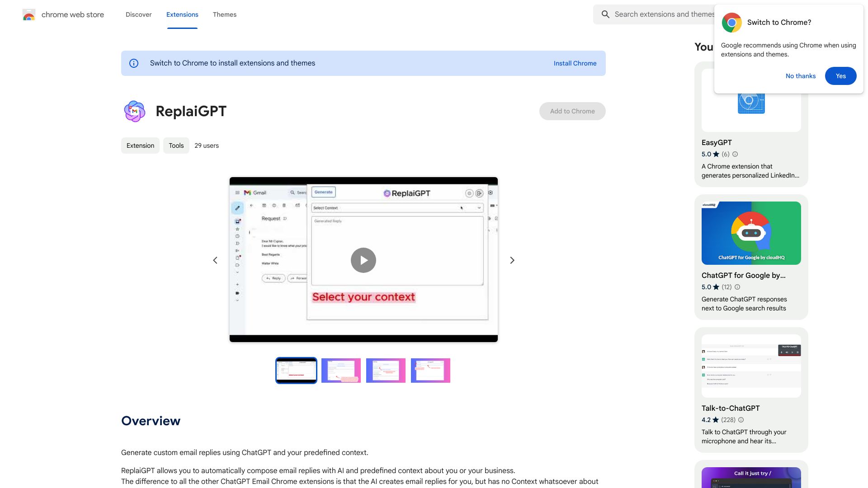Open the EasyGPT extension title

click(717, 142)
